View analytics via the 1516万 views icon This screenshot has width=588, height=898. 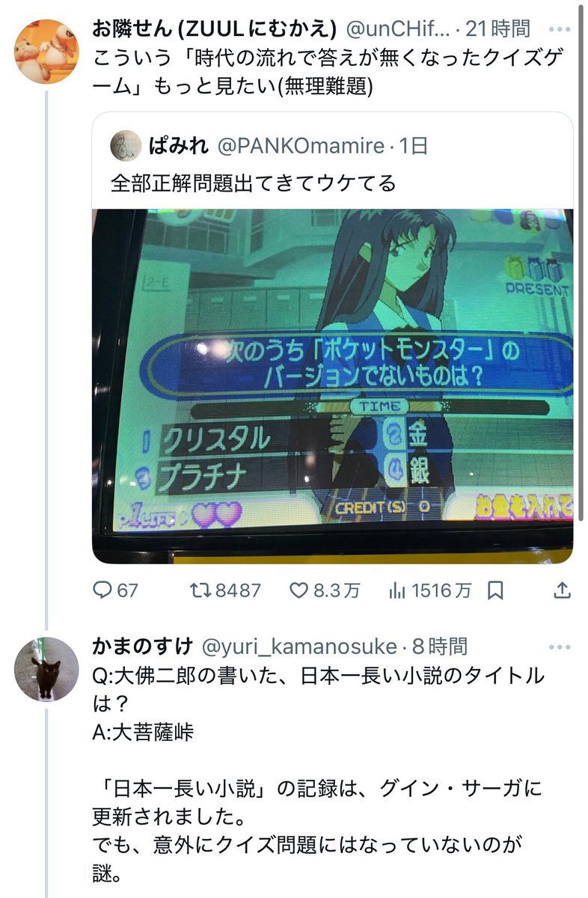click(396, 590)
